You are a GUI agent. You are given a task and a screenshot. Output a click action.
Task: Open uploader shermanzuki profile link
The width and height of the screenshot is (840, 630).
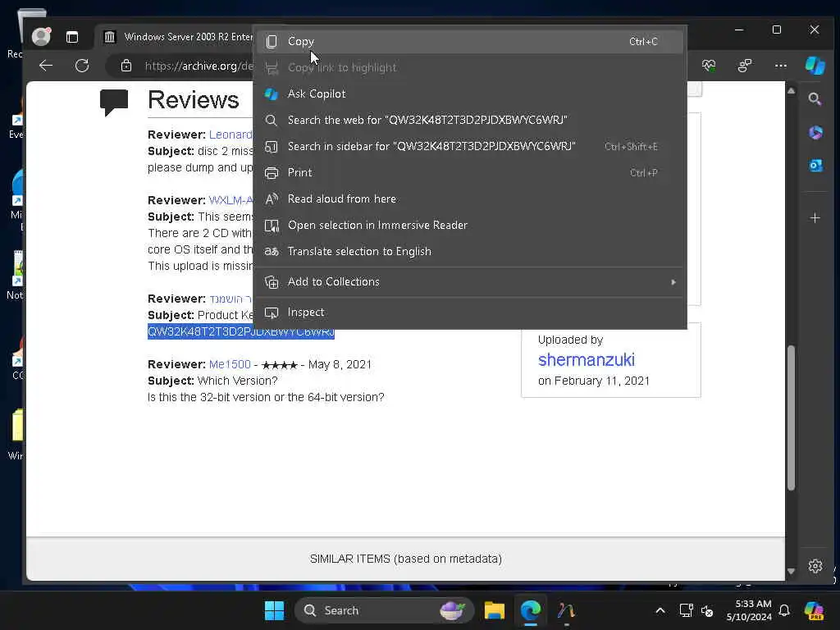(586, 360)
